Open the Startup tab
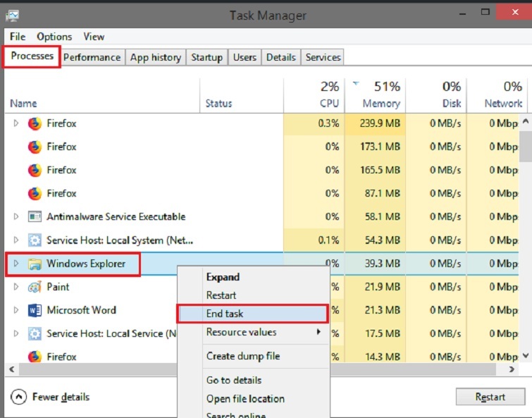Screen dimensions: 532x418 coord(206,58)
